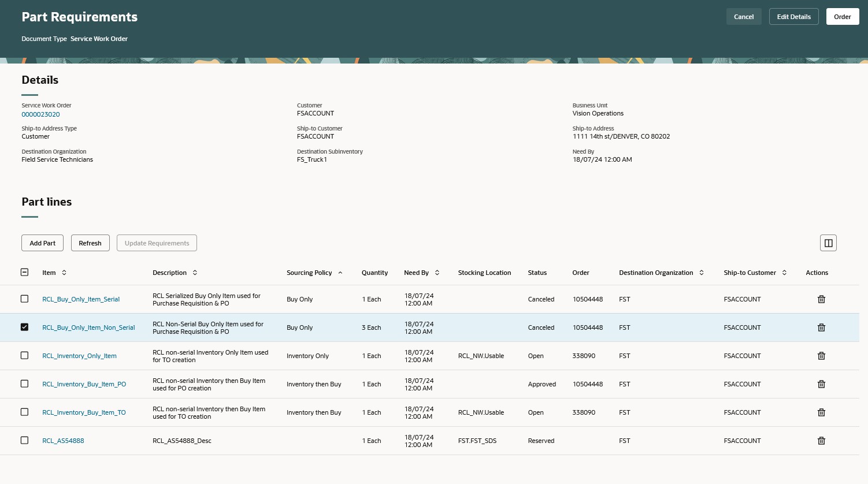Toggle Sourcing Policy sort arrow
The width and height of the screenshot is (868, 484).
340,273
